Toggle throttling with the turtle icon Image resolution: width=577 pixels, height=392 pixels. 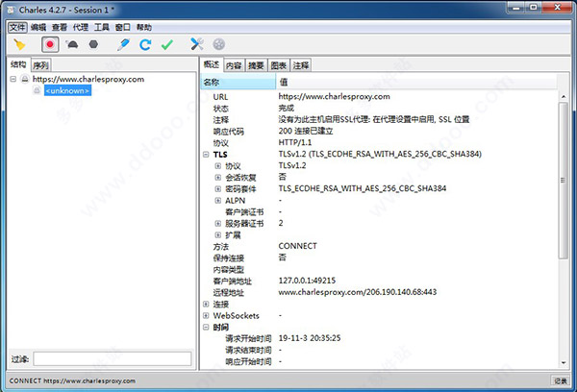tap(72, 44)
